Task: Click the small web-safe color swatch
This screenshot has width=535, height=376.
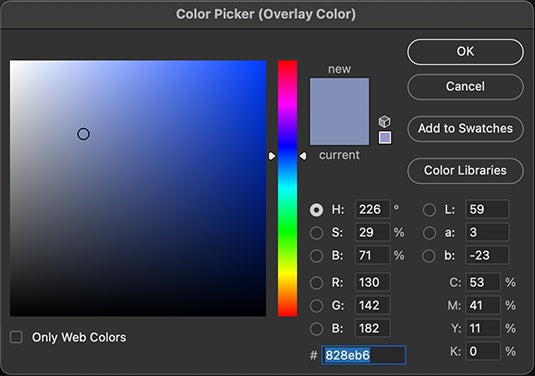Action: (385, 138)
